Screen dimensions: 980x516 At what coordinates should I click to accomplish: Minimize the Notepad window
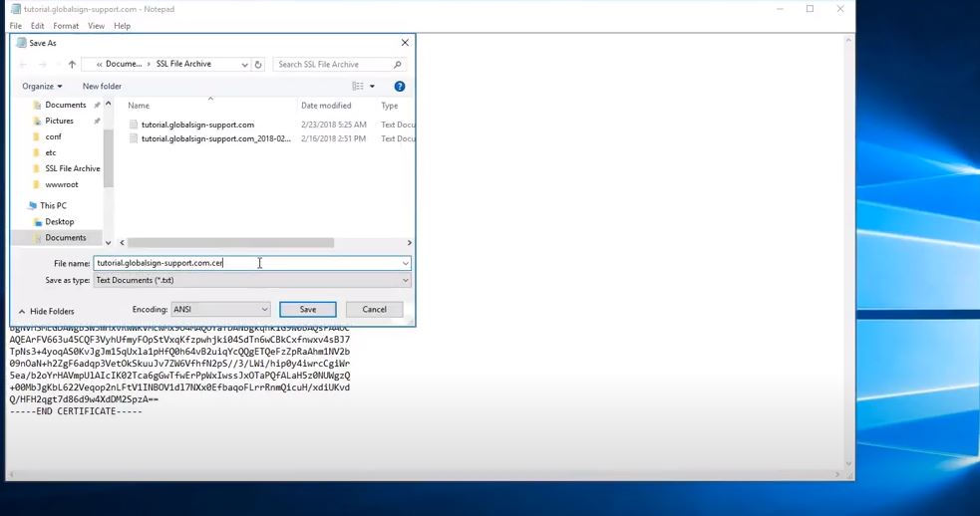coord(780,9)
